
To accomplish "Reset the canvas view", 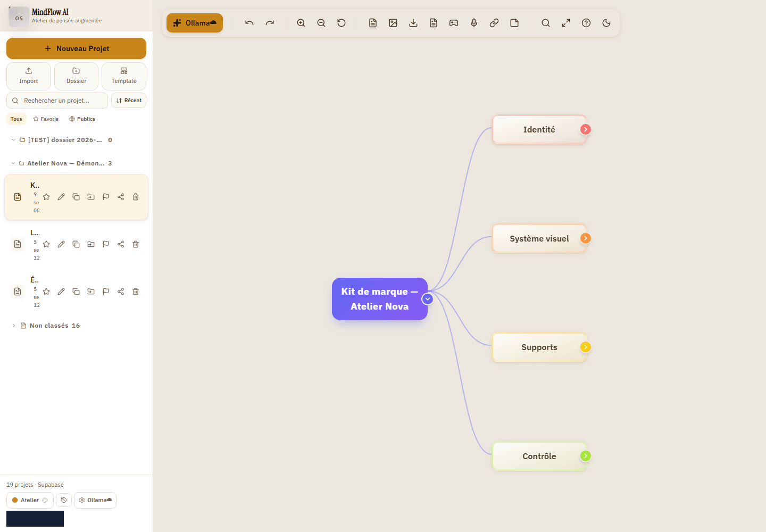I will click(x=342, y=23).
